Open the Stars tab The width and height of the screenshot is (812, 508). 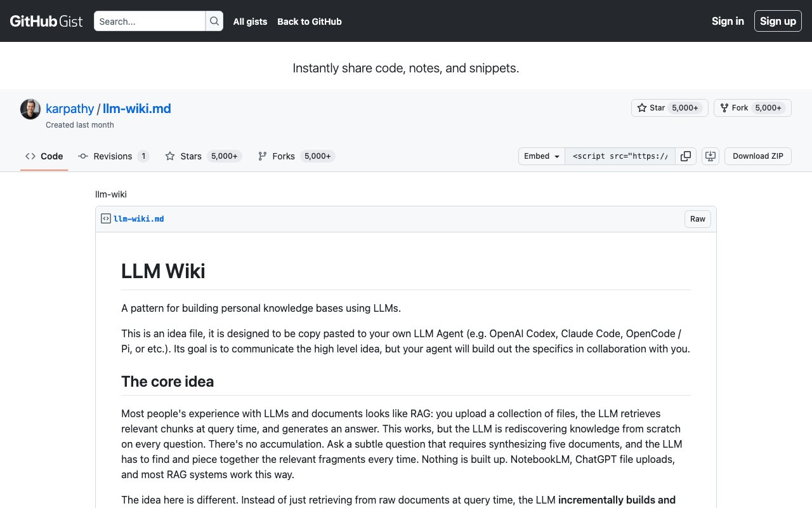(x=204, y=156)
